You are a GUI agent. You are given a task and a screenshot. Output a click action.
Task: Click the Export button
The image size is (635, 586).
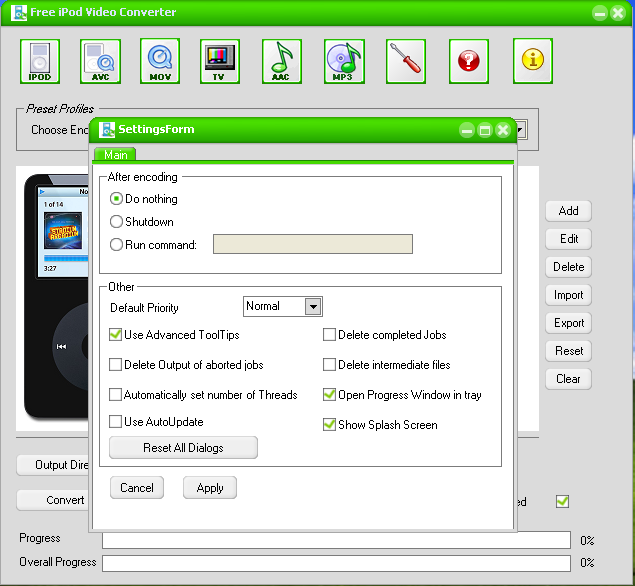point(569,323)
